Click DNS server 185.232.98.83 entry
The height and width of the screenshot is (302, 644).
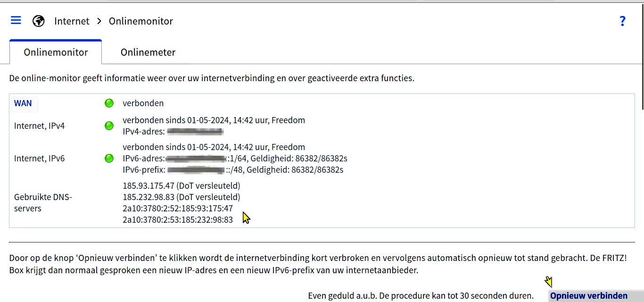tap(182, 197)
